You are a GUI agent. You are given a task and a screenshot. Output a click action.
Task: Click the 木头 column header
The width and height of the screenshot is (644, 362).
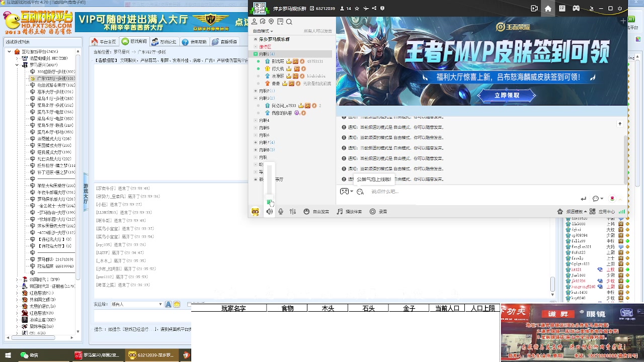tap(328, 308)
